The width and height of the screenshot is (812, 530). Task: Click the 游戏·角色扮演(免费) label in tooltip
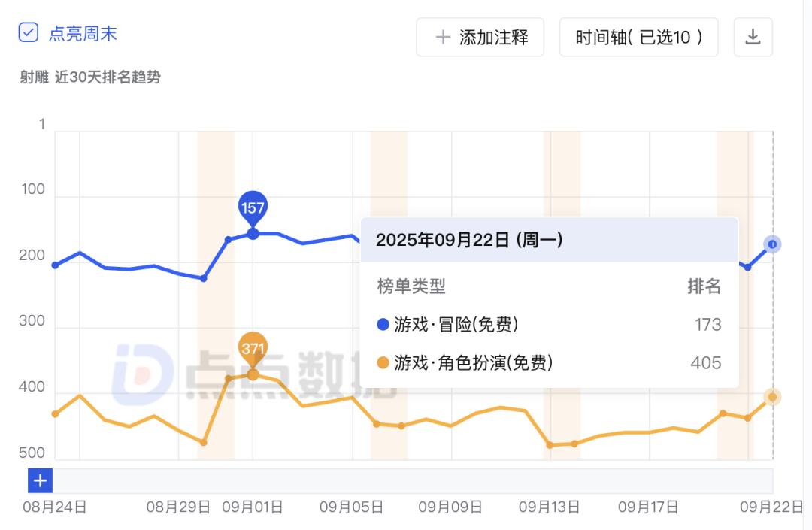coord(474,363)
